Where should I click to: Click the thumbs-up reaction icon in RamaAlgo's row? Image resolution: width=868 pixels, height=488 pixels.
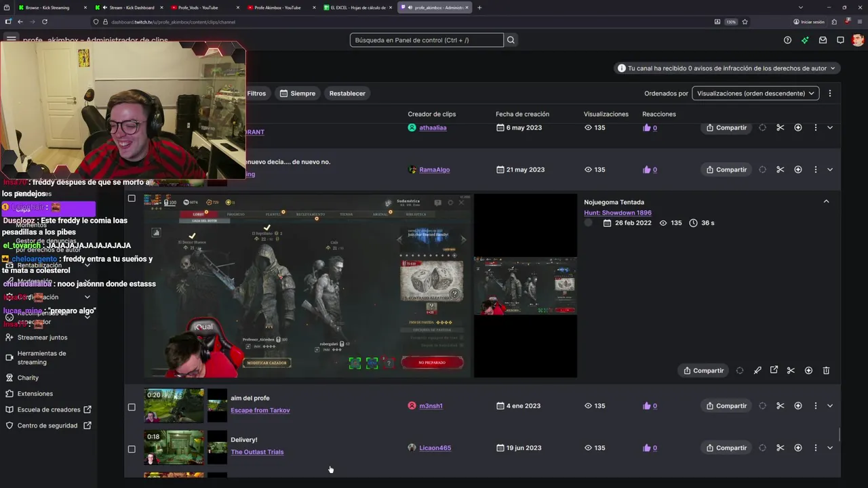[646, 169]
